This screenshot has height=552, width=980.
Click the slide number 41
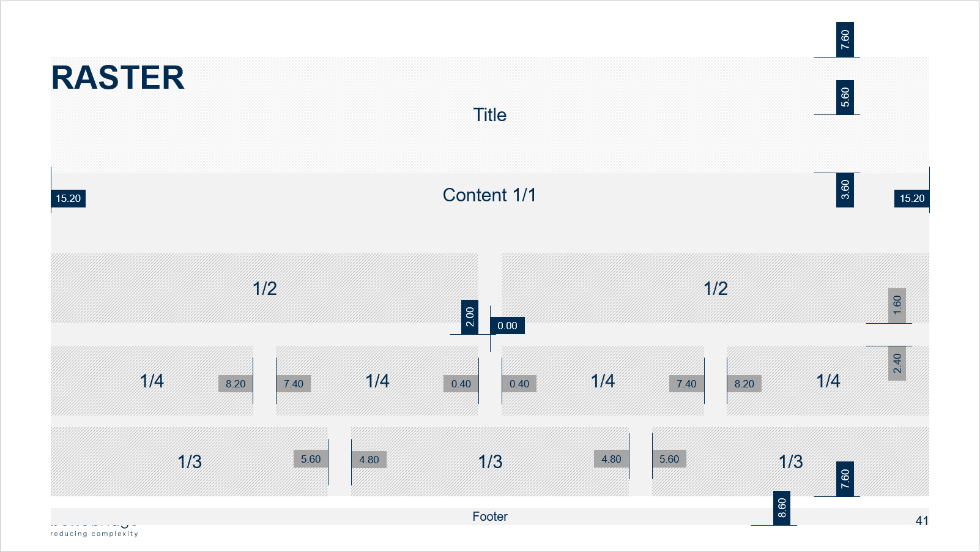(x=922, y=521)
